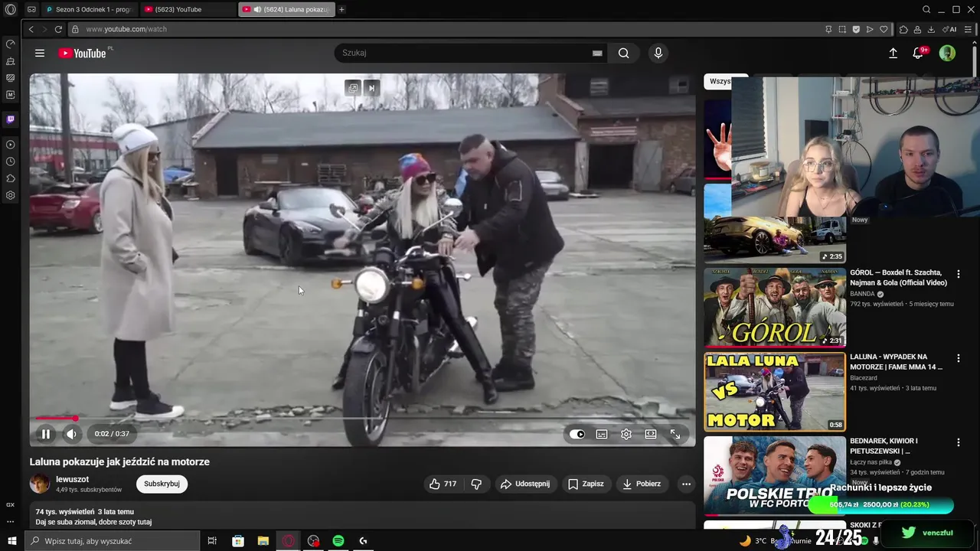Open Task View on the taskbar

(212, 541)
